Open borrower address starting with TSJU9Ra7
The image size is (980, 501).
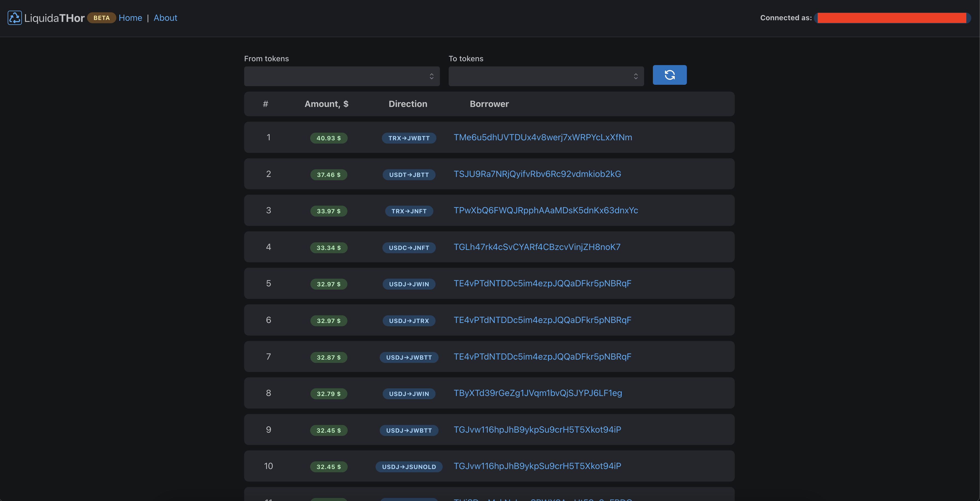(x=537, y=174)
